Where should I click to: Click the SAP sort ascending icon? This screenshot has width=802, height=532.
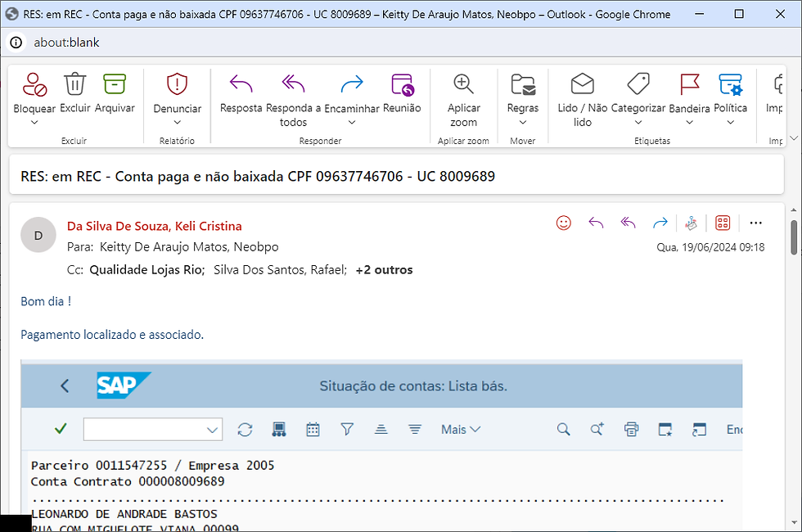pos(381,429)
